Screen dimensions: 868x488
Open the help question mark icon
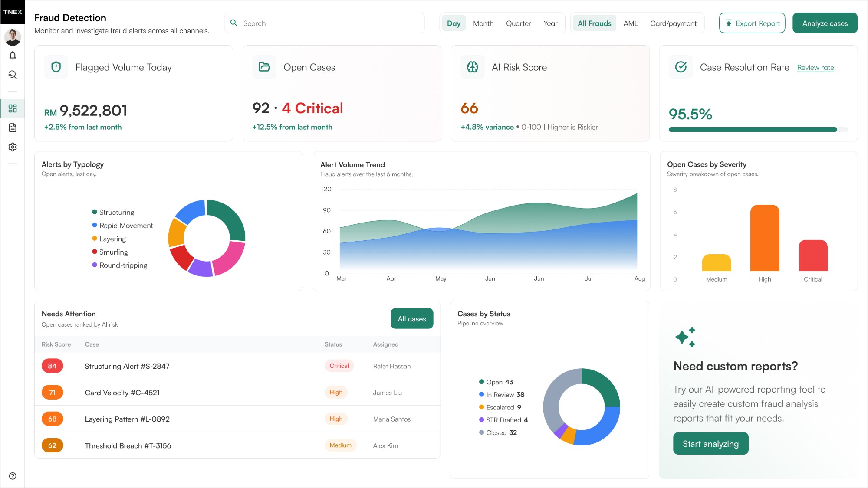pyautogui.click(x=13, y=476)
